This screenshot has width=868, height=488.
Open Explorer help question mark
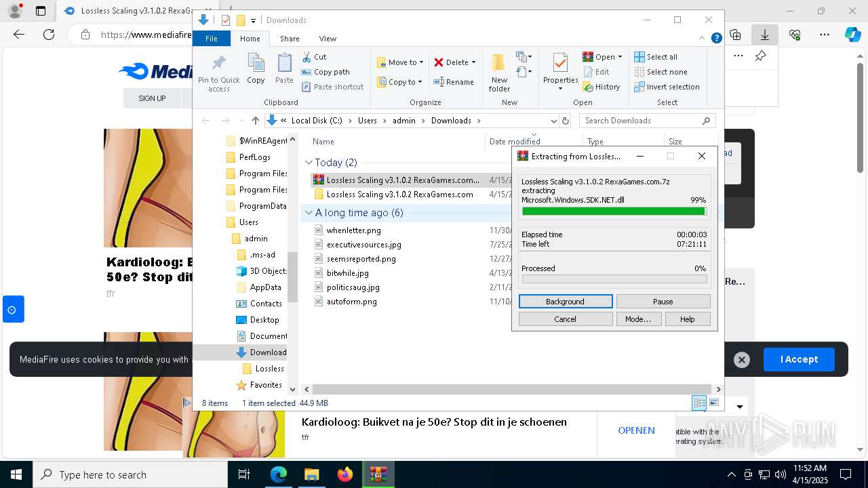(x=716, y=39)
